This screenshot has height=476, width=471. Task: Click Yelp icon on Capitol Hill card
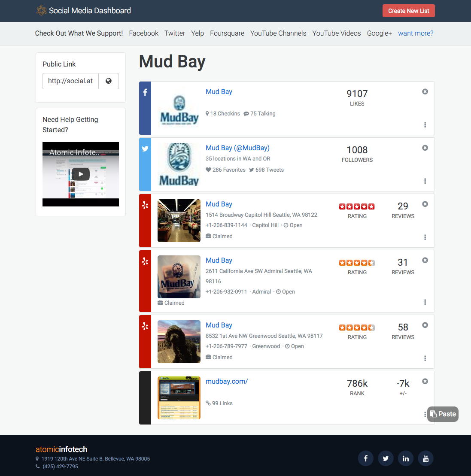(145, 205)
